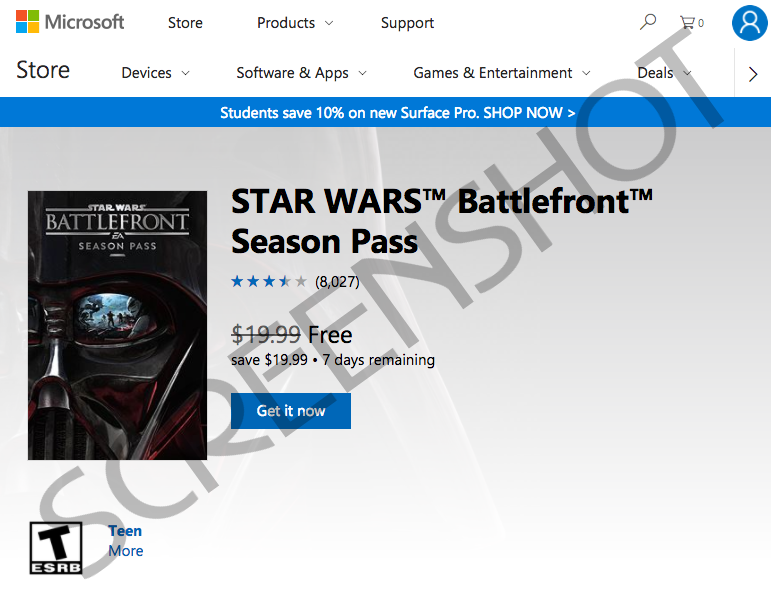The height and width of the screenshot is (609, 771).
Task: Click the Get it now button
Action: tap(291, 411)
